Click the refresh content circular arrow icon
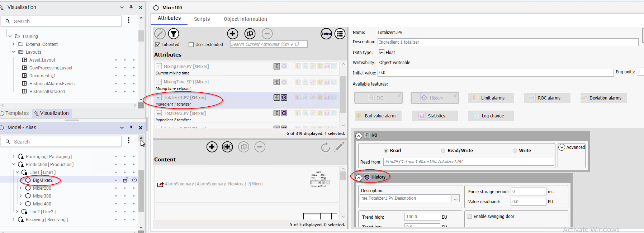The image size is (644, 233). coord(325,147)
